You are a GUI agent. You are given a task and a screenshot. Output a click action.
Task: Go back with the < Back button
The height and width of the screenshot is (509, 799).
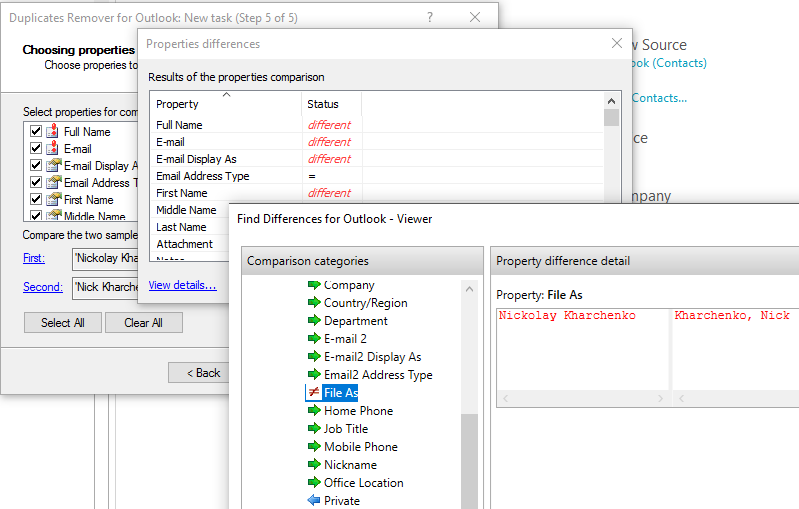[x=199, y=373]
